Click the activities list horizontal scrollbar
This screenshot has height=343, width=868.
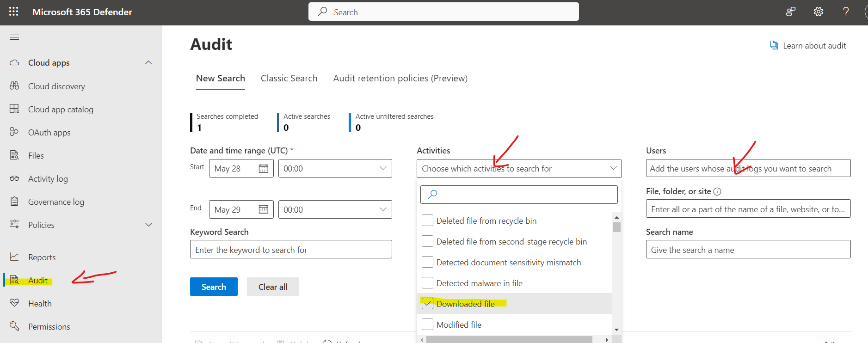(509, 340)
